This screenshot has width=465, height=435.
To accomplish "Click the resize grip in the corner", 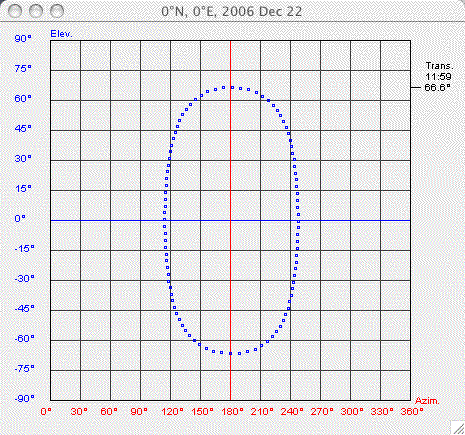I will (457, 427).
